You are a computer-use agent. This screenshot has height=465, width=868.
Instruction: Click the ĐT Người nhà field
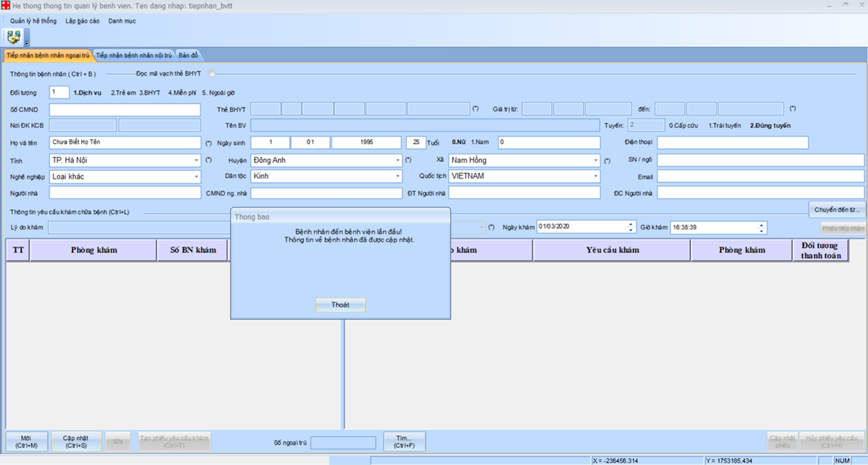(524, 193)
